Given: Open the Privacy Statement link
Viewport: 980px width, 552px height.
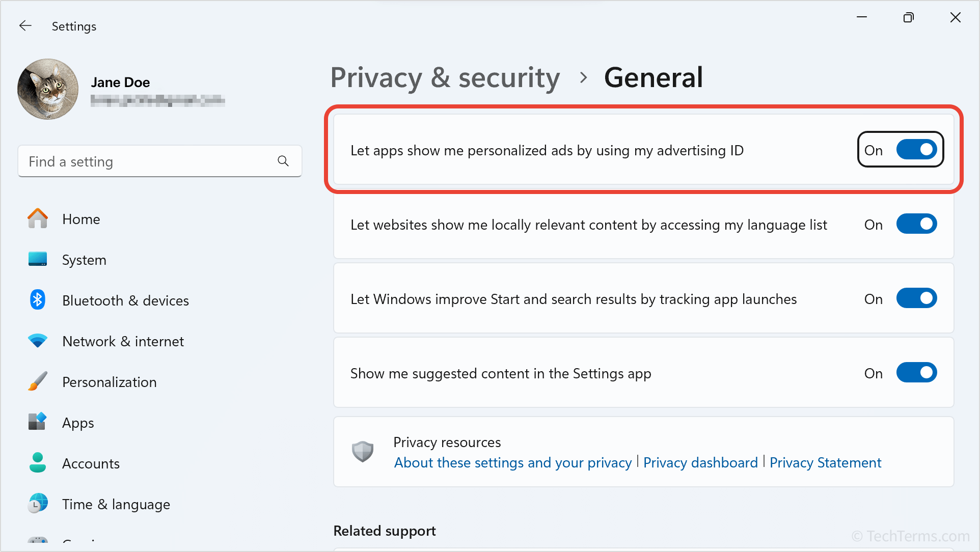Looking at the screenshot, I should (825, 462).
